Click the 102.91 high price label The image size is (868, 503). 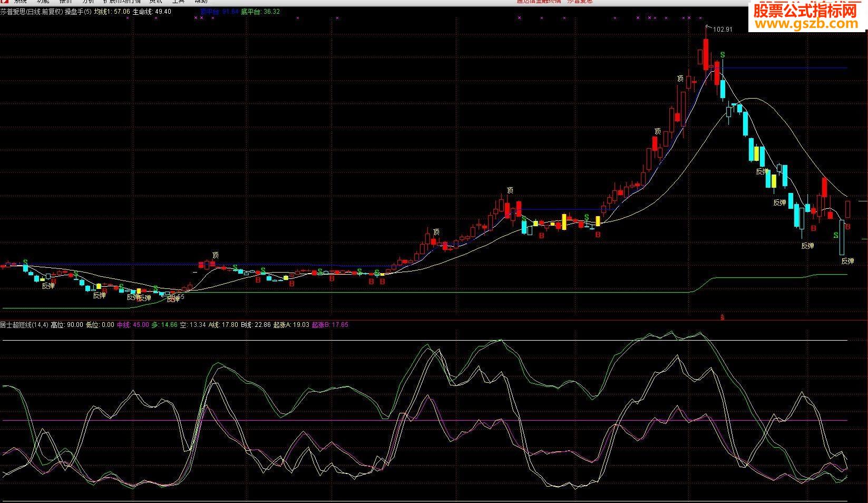coord(723,30)
